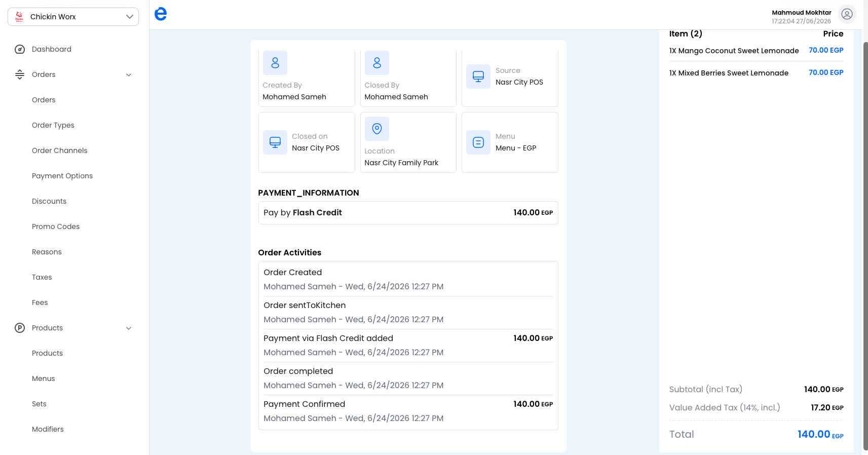Viewport: 868px width, 455px height.
Task: Click the Value Added Tax amount 17.20 EGP
Action: pyautogui.click(x=827, y=407)
